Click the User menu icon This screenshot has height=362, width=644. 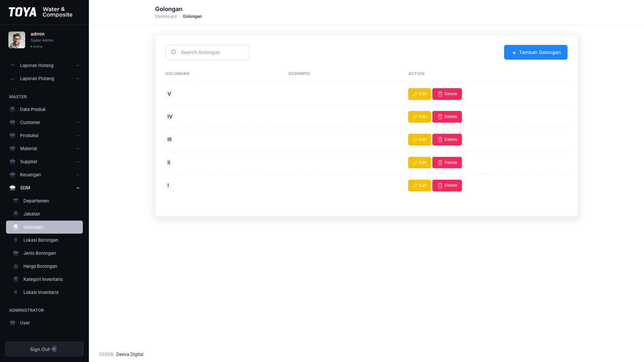12,323
